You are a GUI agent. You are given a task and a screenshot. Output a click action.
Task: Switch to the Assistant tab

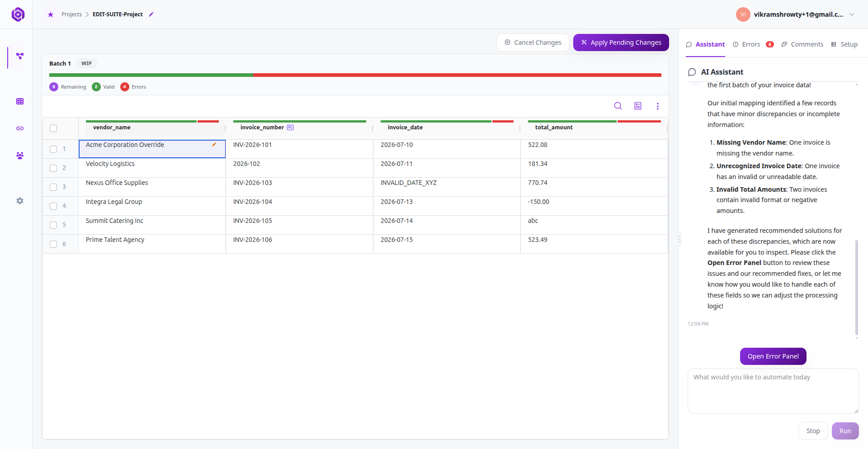pos(705,44)
